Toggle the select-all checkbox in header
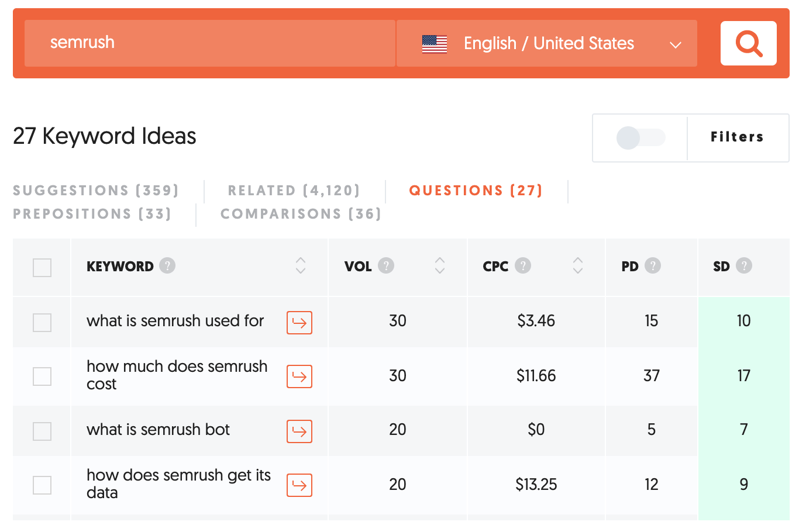Image resolution: width=799 pixels, height=532 pixels. 42,268
